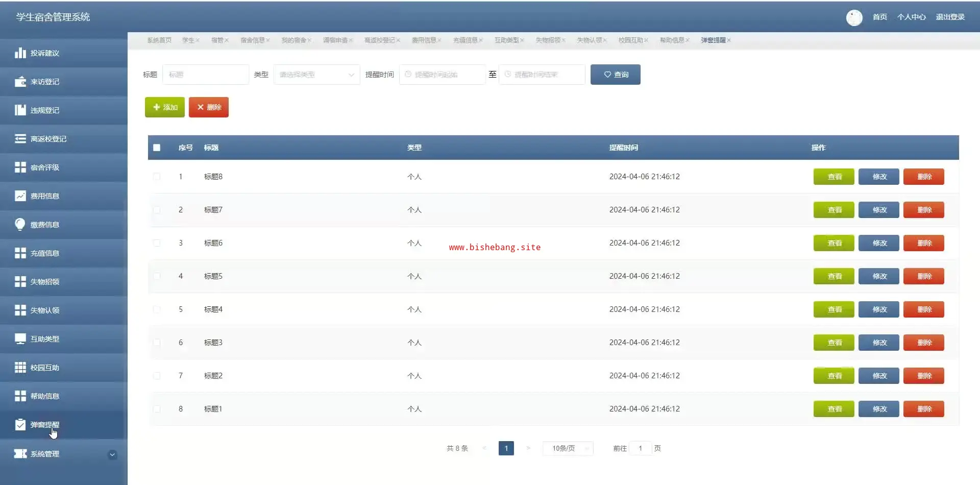Go to next page arrow in pagination
980x485 pixels.
coord(528,448)
